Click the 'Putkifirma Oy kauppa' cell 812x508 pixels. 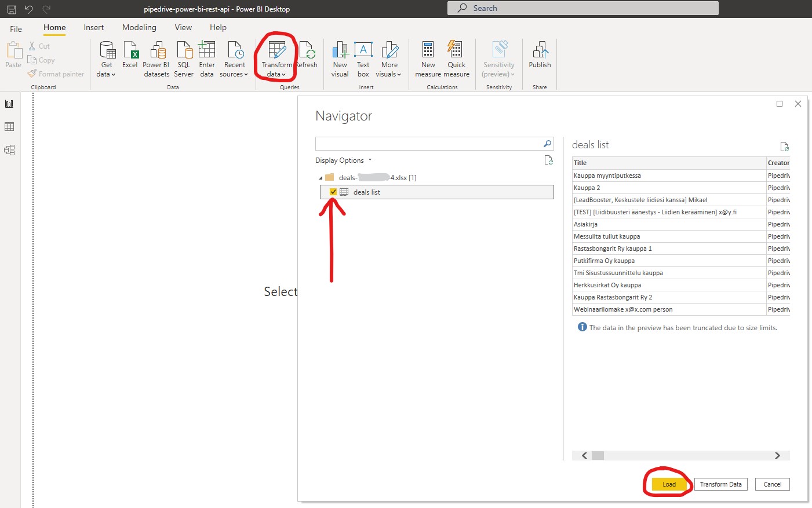pyautogui.click(x=669, y=261)
